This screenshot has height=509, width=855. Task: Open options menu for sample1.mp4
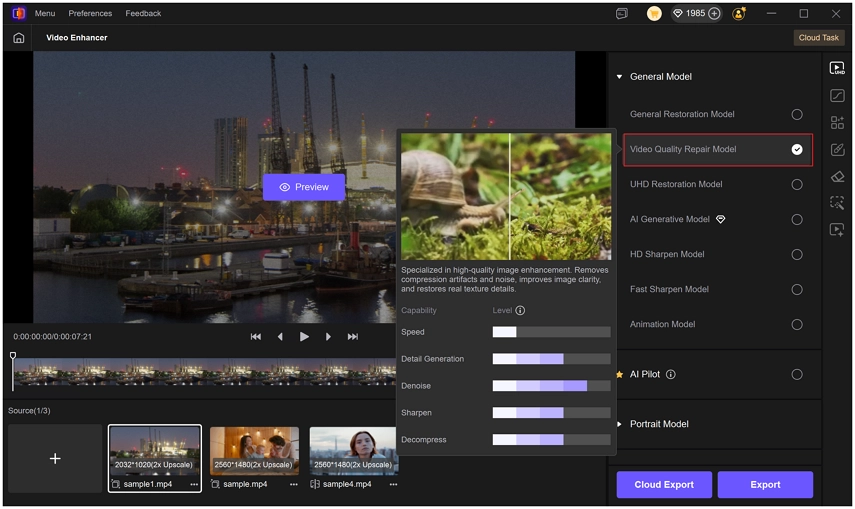[194, 484]
